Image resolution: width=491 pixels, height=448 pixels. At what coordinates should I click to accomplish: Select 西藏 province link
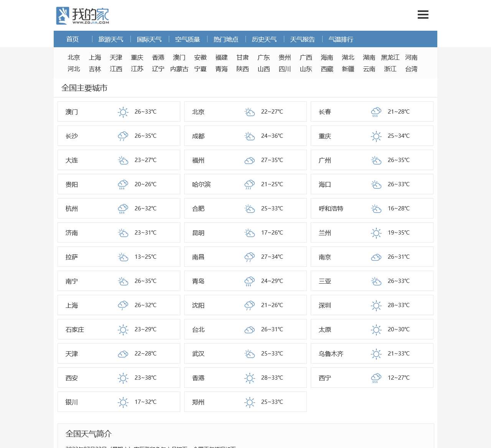327,69
